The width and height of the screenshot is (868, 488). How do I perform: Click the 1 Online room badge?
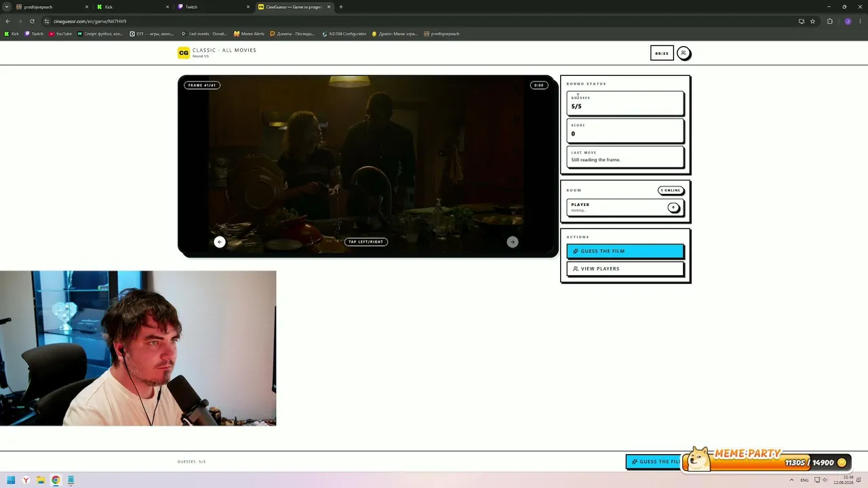click(671, 190)
